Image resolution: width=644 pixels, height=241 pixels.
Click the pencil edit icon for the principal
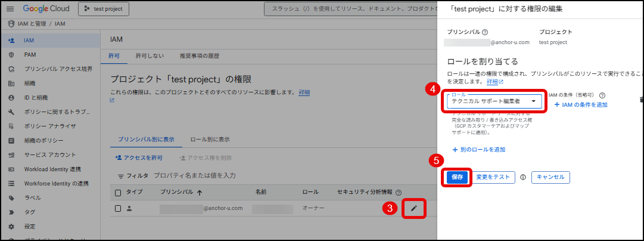pyautogui.click(x=414, y=208)
